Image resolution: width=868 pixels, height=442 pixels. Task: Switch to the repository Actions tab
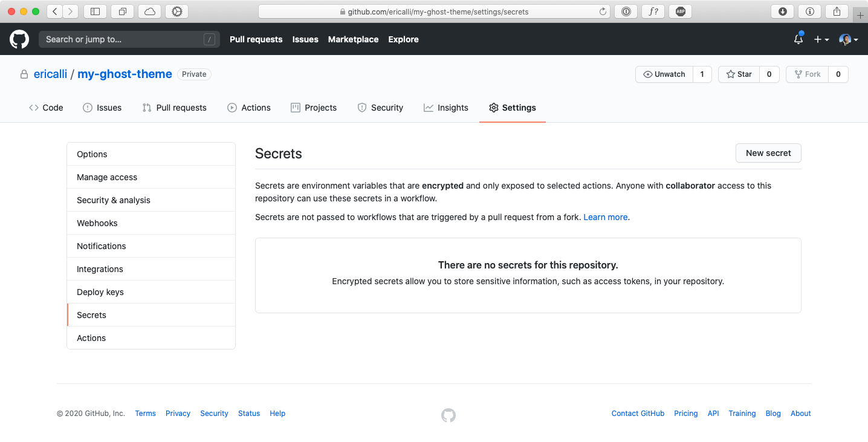click(249, 108)
